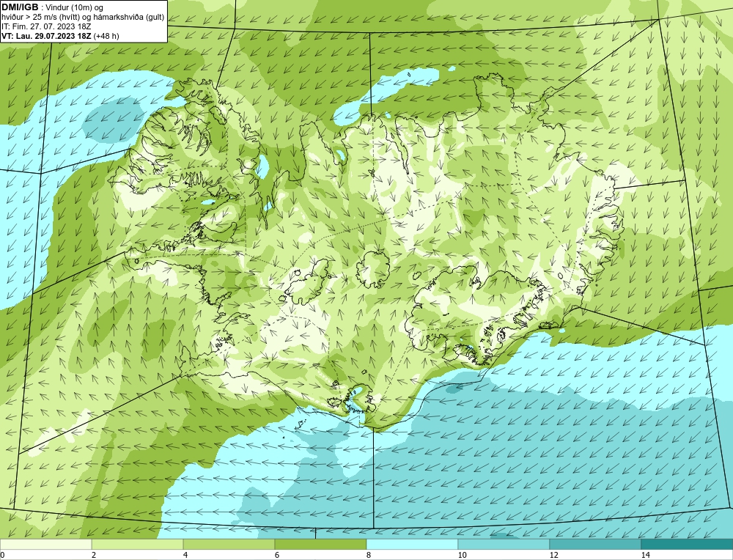The height and width of the screenshot is (560, 733).
Task: Click the darkest teal legend swatch above 14
Action: pyautogui.click(x=687, y=544)
